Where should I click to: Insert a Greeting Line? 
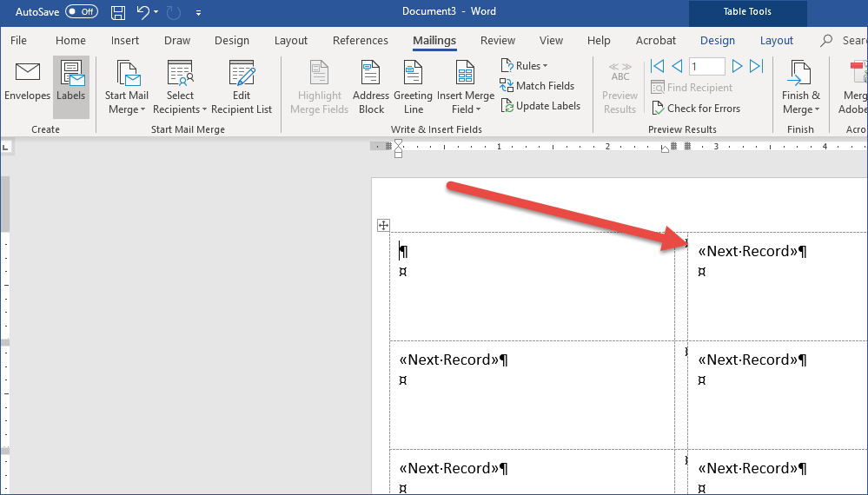(413, 88)
